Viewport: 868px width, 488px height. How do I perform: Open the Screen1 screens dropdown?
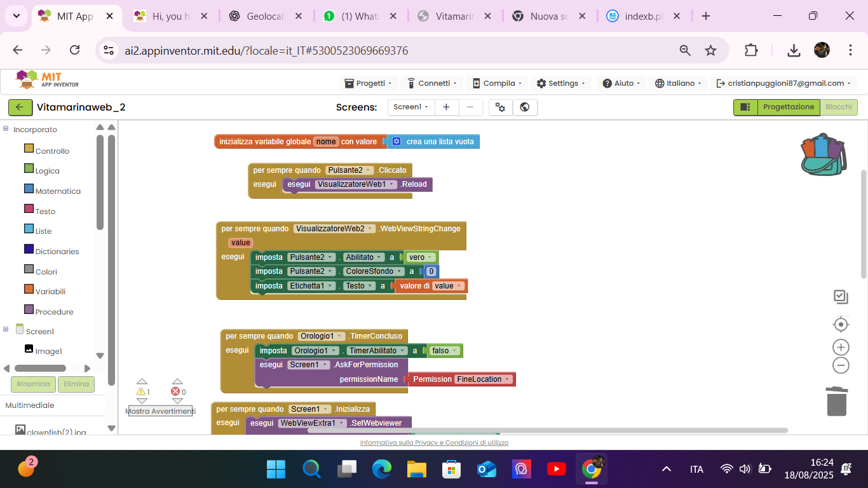pos(411,107)
